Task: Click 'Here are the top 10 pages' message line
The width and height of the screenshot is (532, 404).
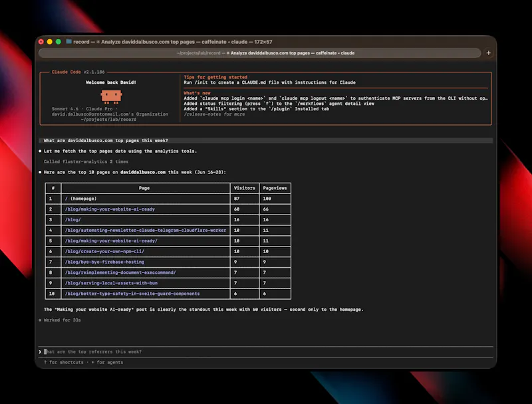Action: pos(135,172)
